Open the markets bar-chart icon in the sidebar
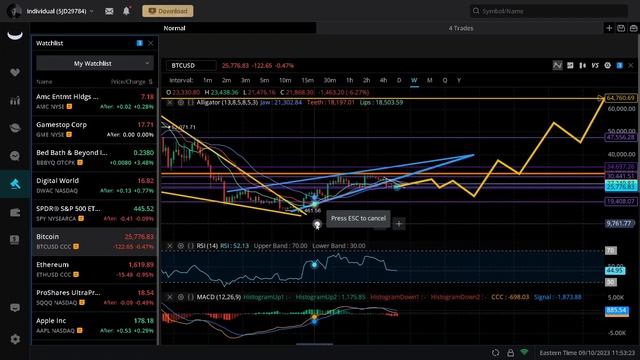This screenshot has width=640, height=360. [15, 100]
